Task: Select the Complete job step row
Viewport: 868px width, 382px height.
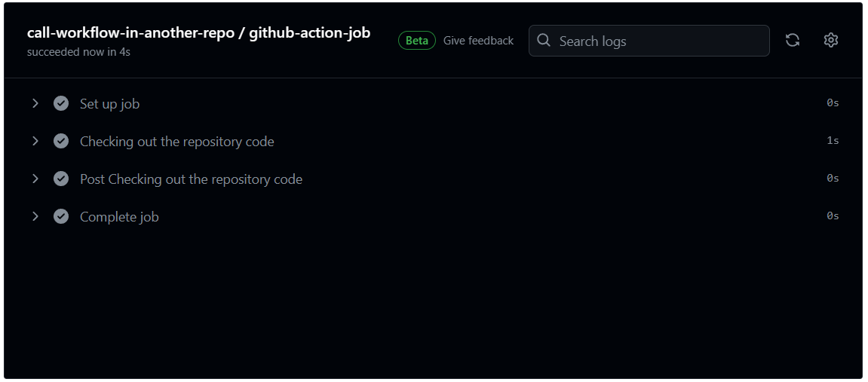Action: [x=434, y=217]
